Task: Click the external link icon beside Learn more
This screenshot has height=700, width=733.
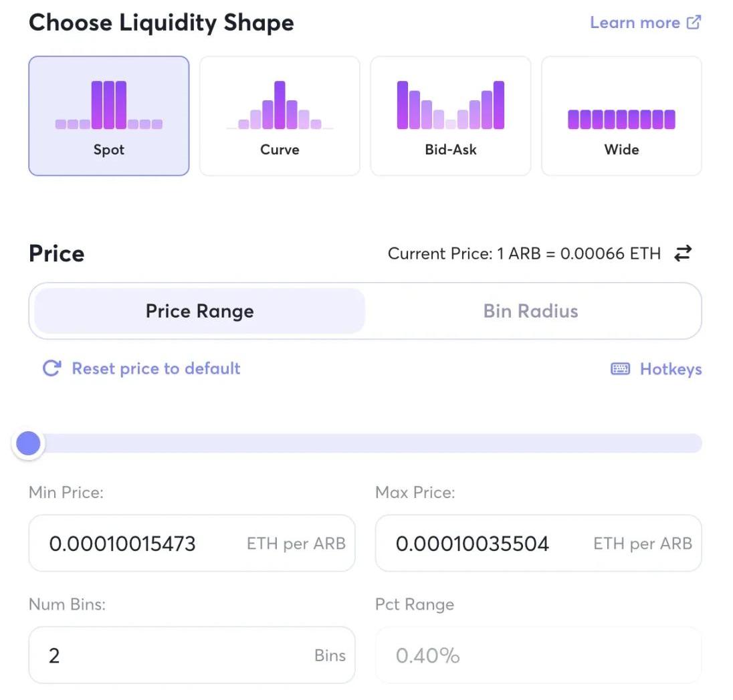Action: [x=694, y=22]
